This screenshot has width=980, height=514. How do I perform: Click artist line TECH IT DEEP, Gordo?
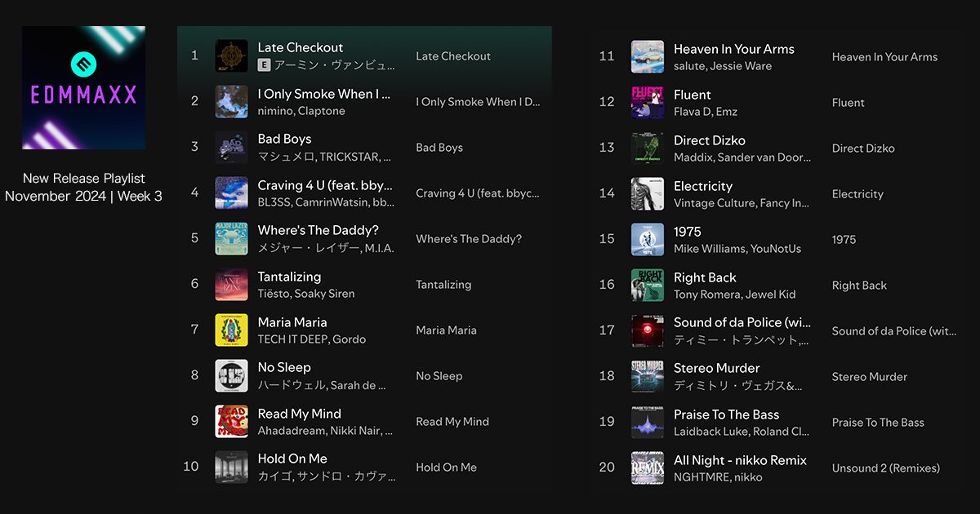[x=312, y=339]
